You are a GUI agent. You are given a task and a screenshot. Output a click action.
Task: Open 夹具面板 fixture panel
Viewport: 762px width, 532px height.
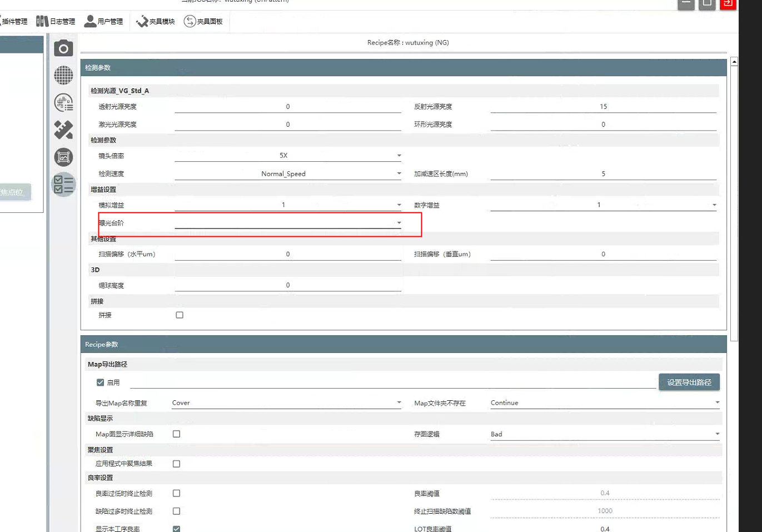click(203, 22)
